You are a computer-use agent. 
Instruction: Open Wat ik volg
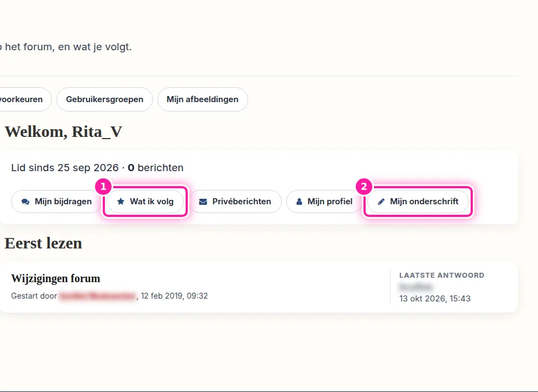[145, 202]
